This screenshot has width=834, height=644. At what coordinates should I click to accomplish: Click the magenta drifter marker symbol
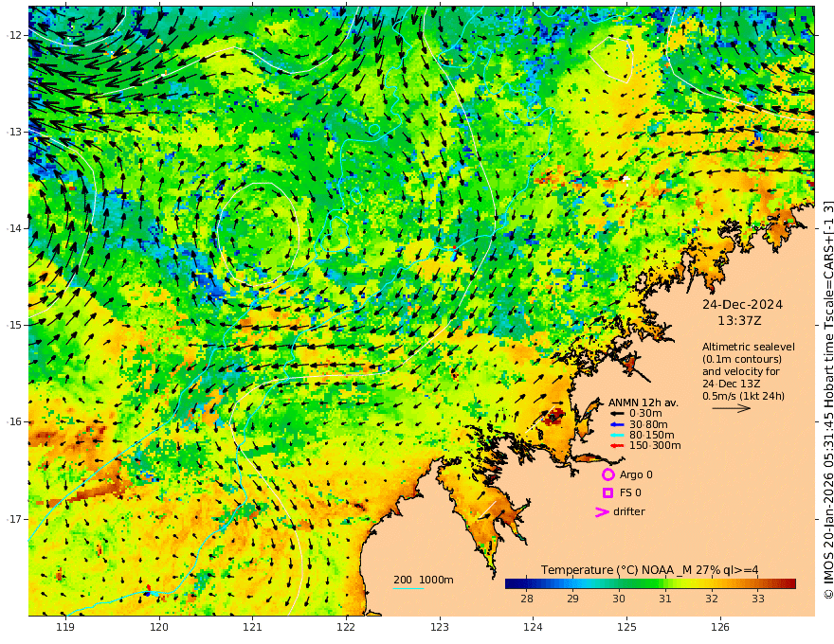[x=602, y=511]
